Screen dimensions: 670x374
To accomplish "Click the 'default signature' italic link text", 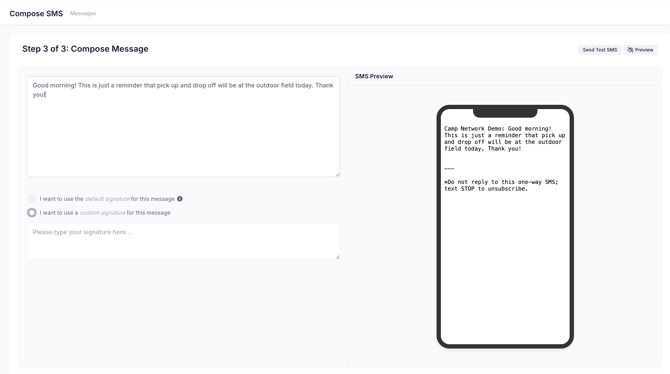I will pyautogui.click(x=107, y=199).
